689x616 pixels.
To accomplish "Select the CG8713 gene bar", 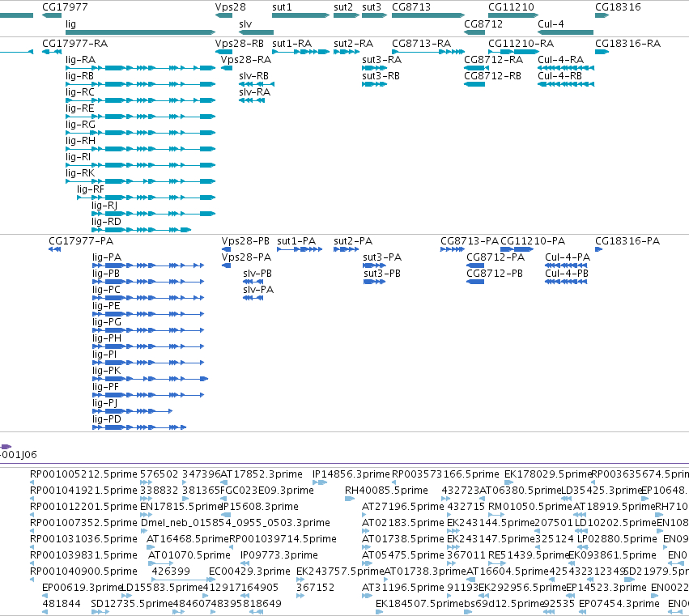I will pos(428,15).
